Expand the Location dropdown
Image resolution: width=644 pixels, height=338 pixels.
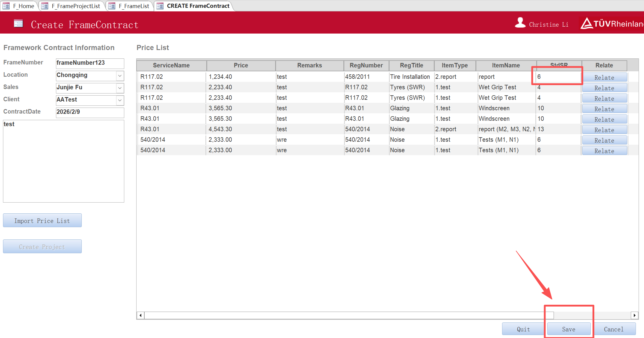click(120, 76)
